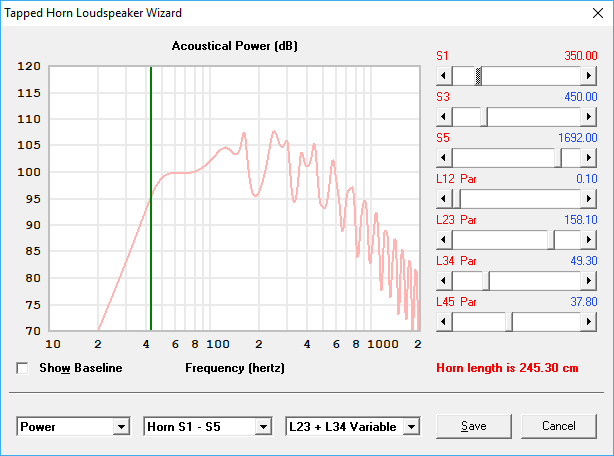
Task: Click the S5 value 1692.00
Action: click(578, 138)
